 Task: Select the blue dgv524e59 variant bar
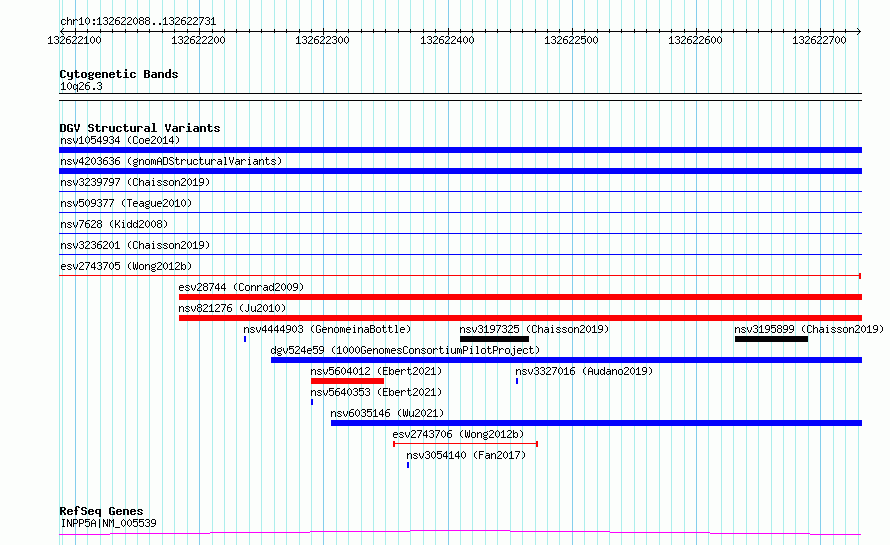[x=566, y=360]
